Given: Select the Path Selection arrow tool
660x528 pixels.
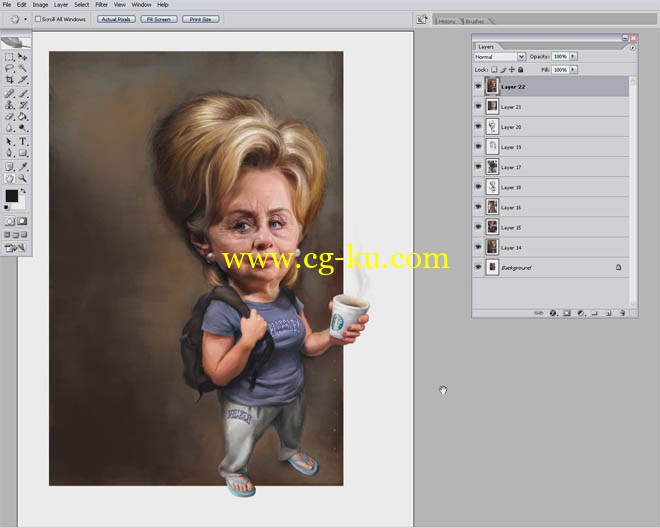Looking at the screenshot, I should click(x=9, y=141).
